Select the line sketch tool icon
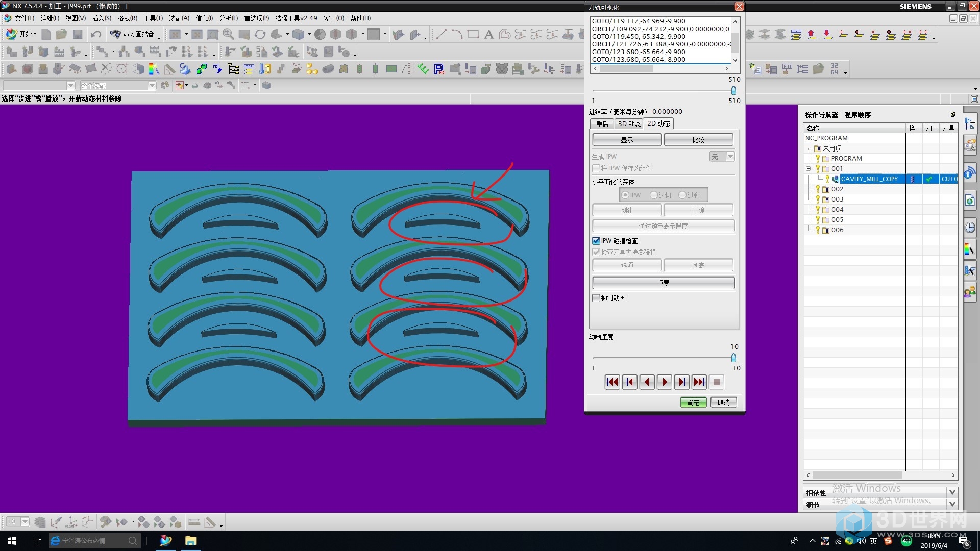 (x=441, y=34)
